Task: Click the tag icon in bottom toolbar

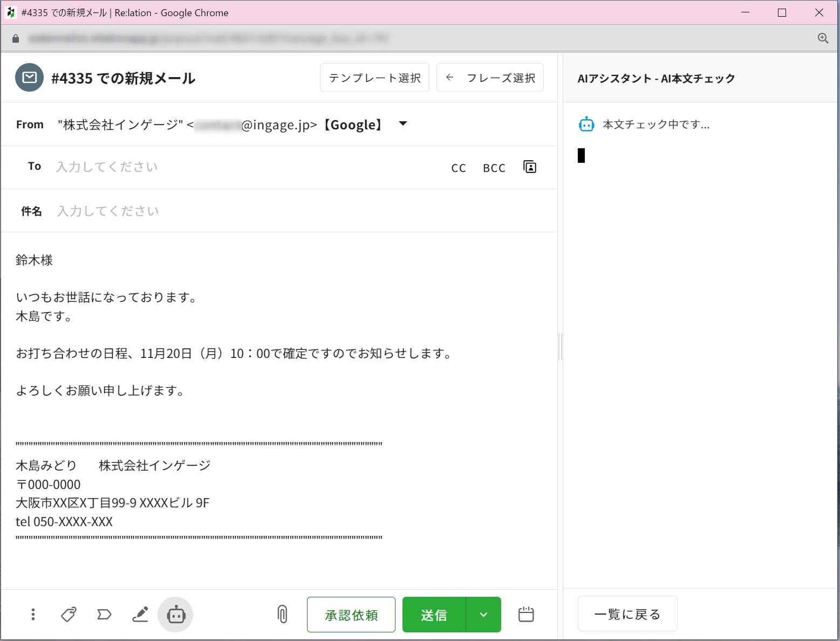Action: point(69,614)
